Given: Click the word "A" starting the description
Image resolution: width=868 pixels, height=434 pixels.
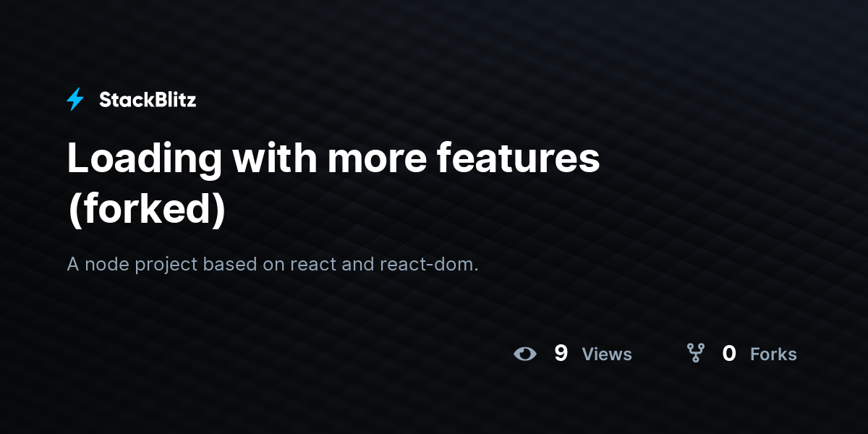Looking at the screenshot, I should 73,265.
